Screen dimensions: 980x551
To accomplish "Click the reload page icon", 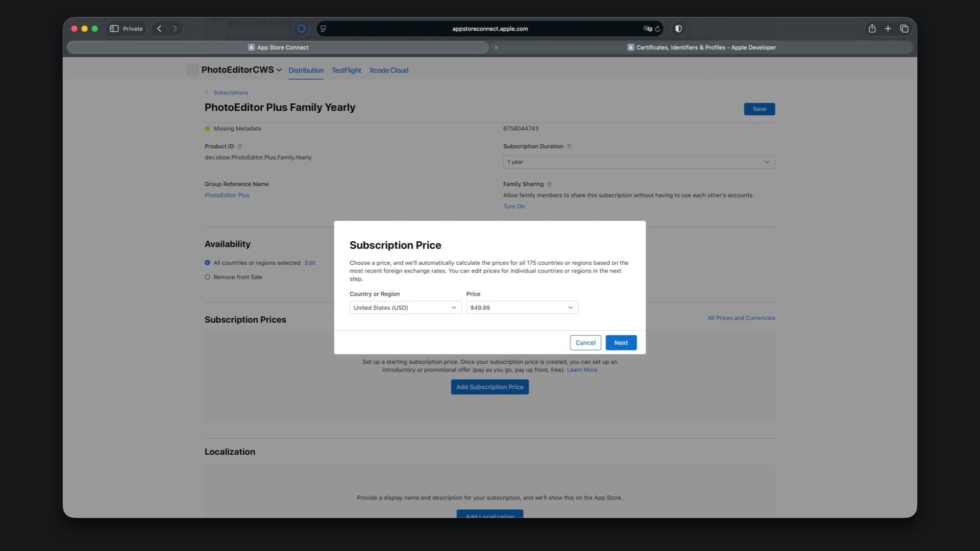I will click(658, 29).
